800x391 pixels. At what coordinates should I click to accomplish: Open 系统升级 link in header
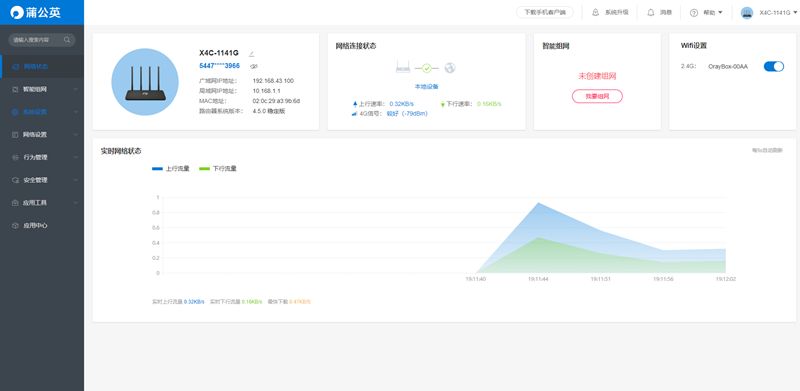[x=616, y=12]
